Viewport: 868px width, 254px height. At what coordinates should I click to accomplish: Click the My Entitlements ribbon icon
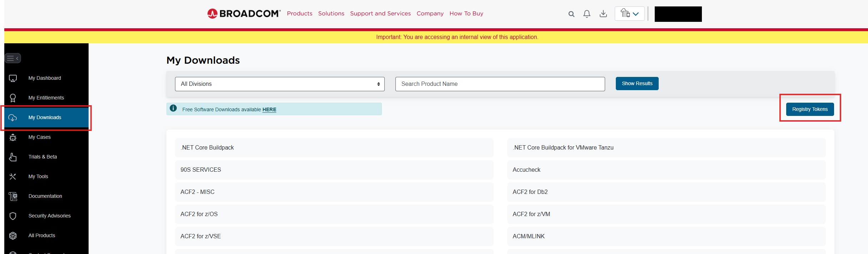(13, 98)
